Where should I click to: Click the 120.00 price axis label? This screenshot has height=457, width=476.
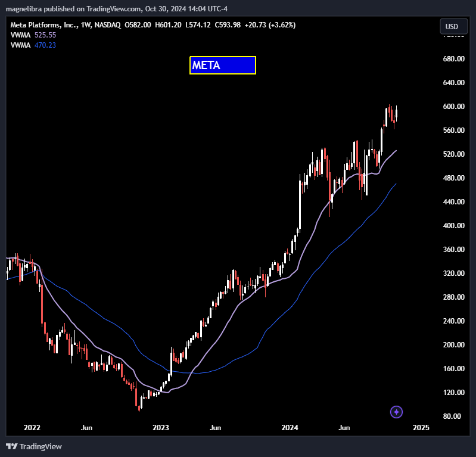453,392
